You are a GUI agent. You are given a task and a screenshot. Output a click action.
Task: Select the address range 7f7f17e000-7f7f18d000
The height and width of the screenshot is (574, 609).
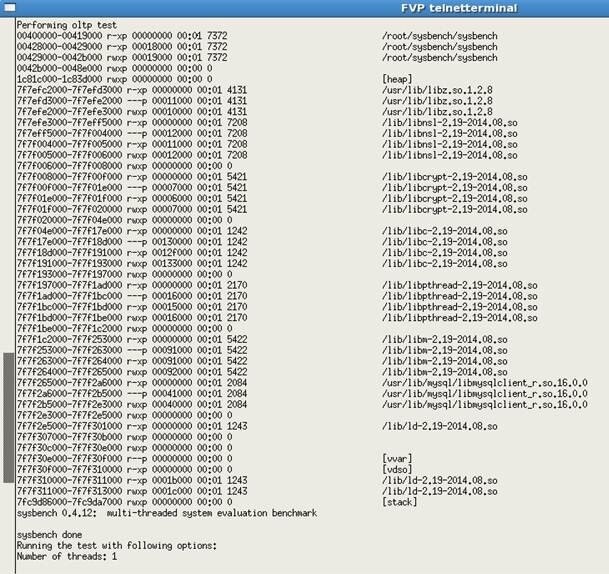(70, 242)
